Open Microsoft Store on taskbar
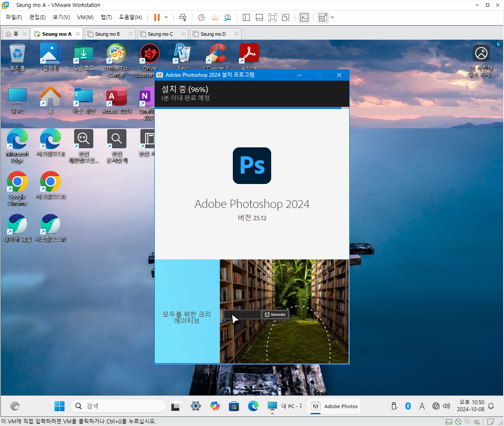This screenshot has width=504, height=426. pyautogui.click(x=234, y=406)
